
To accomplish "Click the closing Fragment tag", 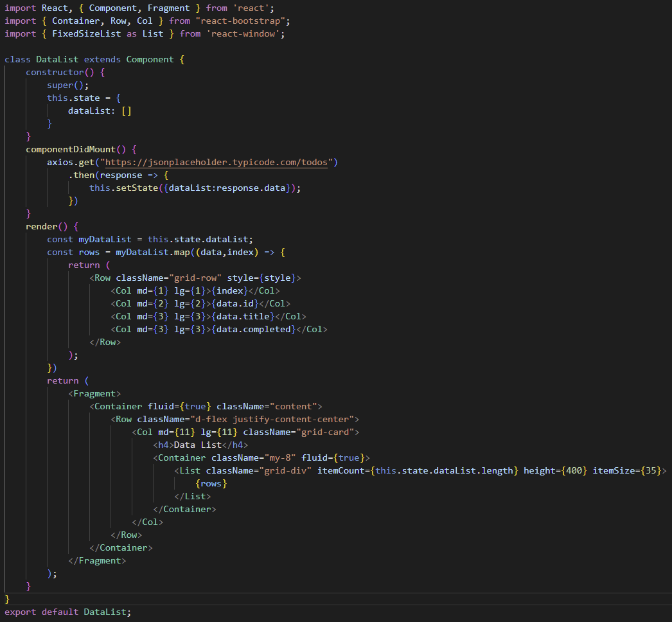I will tap(97, 560).
